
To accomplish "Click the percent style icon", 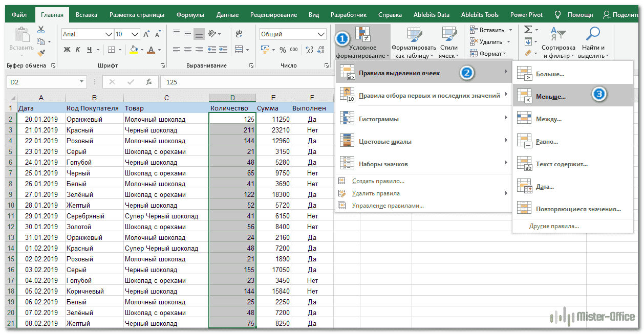I will coord(283,50).
